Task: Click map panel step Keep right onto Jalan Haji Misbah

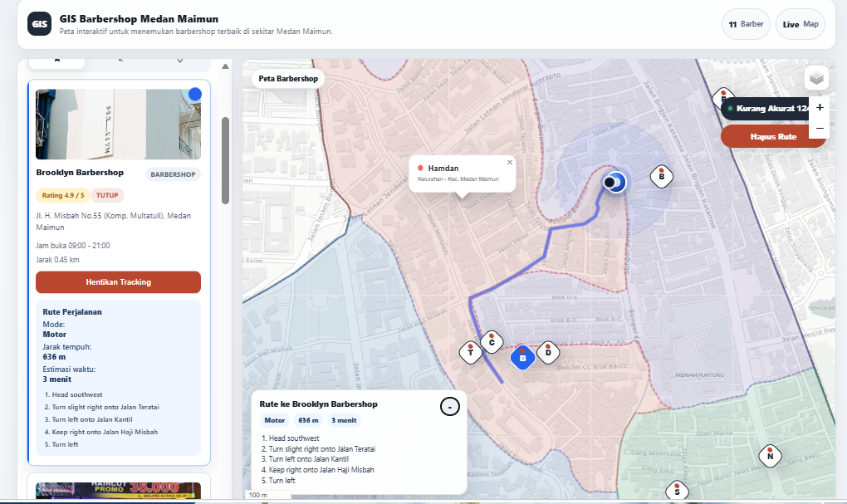Action: [317, 470]
